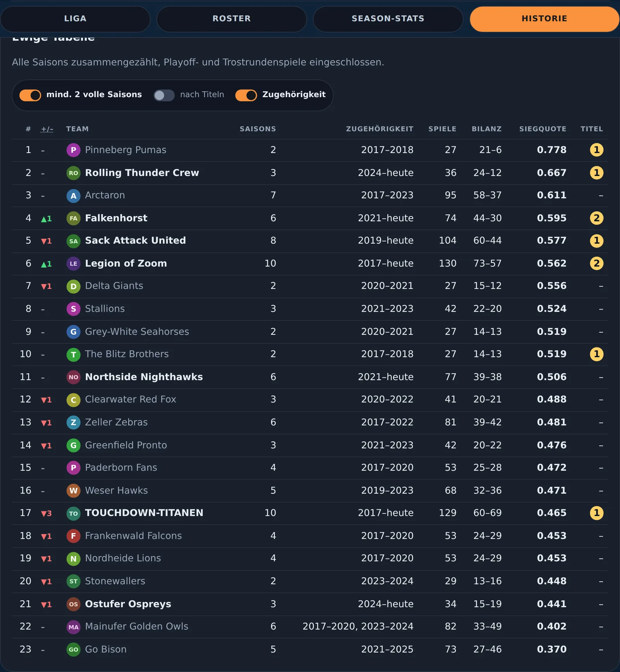The height and width of the screenshot is (672, 620).
Task: Enable the 'nach Titeln' switch
Action: (x=164, y=95)
